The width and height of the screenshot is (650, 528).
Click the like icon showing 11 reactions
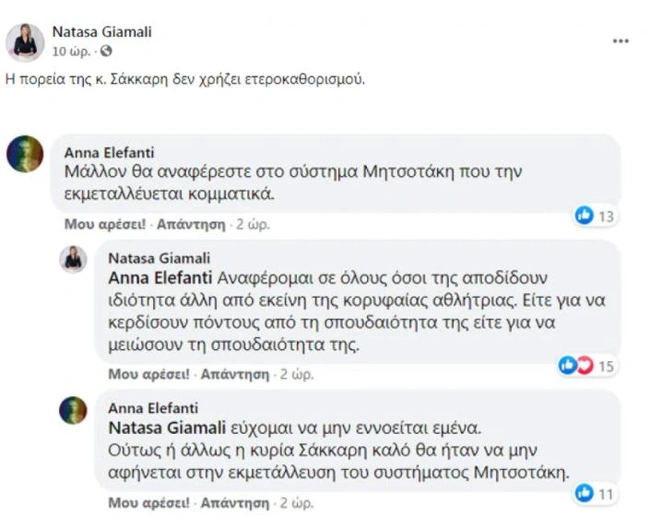[585, 493]
